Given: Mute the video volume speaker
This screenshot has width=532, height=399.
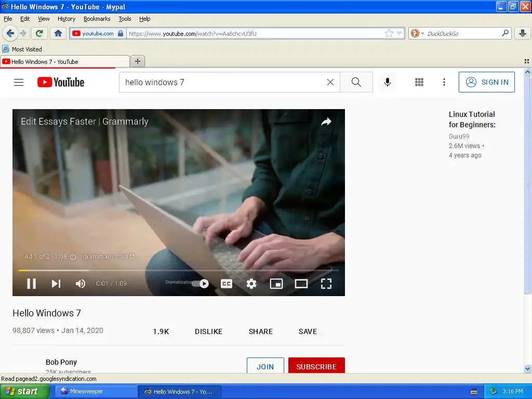Looking at the screenshot, I should [x=81, y=283].
